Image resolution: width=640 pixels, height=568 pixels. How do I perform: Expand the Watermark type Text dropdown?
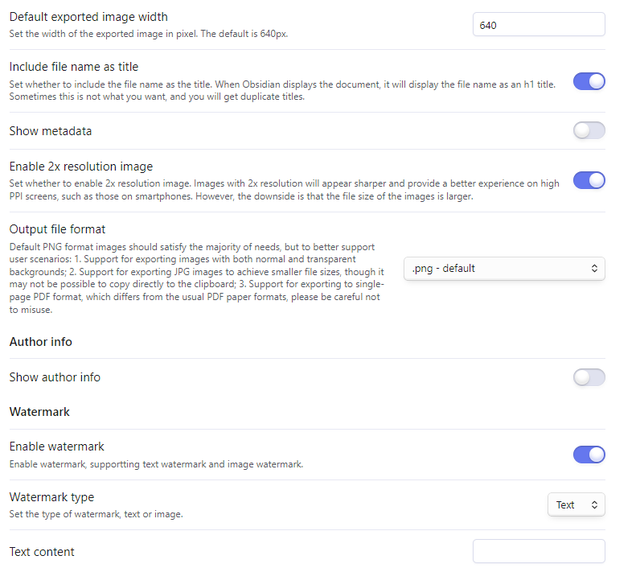(x=576, y=505)
